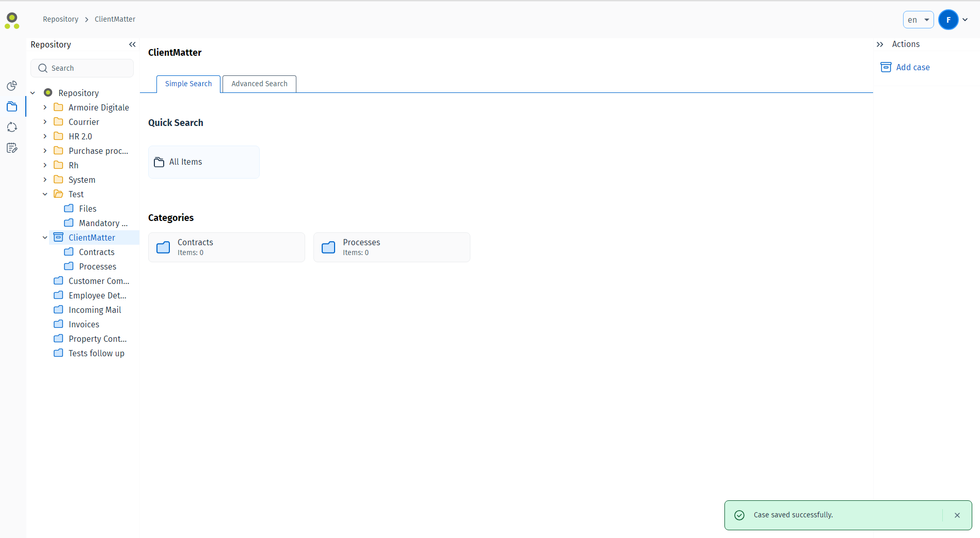Click the Repository root node icon
This screenshot has height=538, width=980.
[48, 92]
